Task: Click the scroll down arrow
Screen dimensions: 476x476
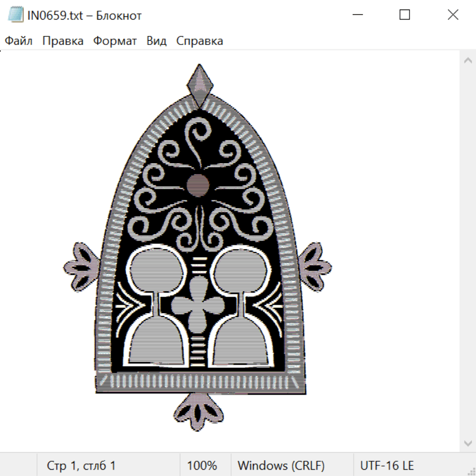Action: point(468,443)
